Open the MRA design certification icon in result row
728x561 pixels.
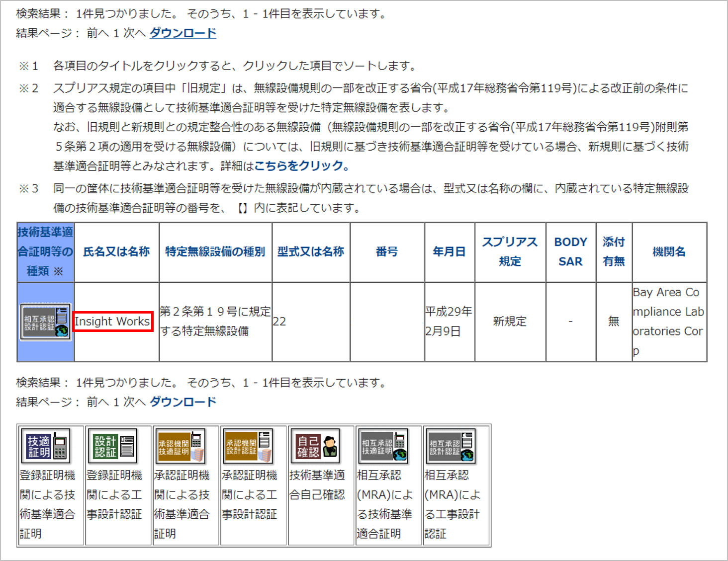click(x=46, y=322)
